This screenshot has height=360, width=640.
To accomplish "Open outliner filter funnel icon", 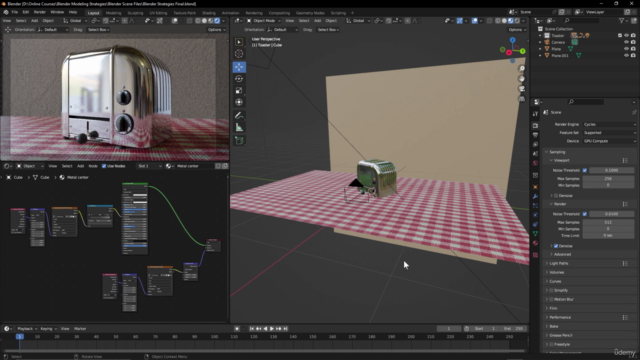I will click(x=622, y=20).
